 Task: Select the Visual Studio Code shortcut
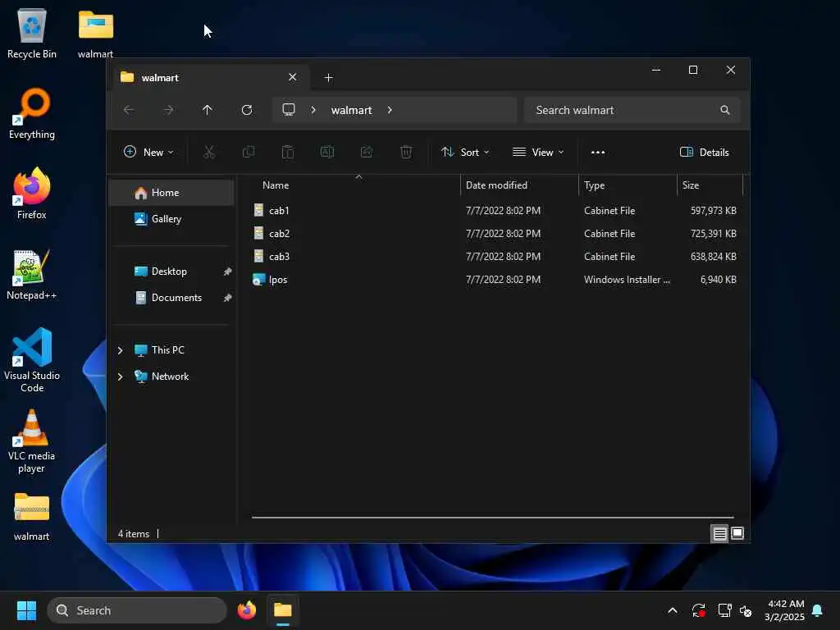point(32,360)
